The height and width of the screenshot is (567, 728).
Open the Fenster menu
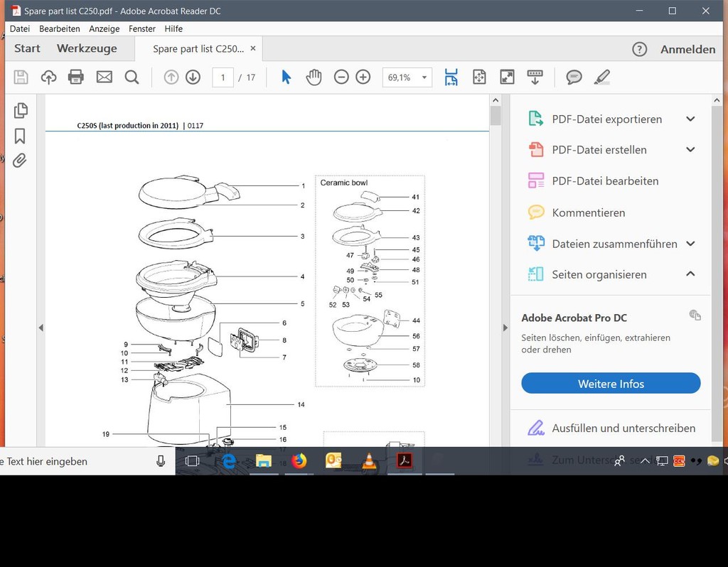coord(142,28)
